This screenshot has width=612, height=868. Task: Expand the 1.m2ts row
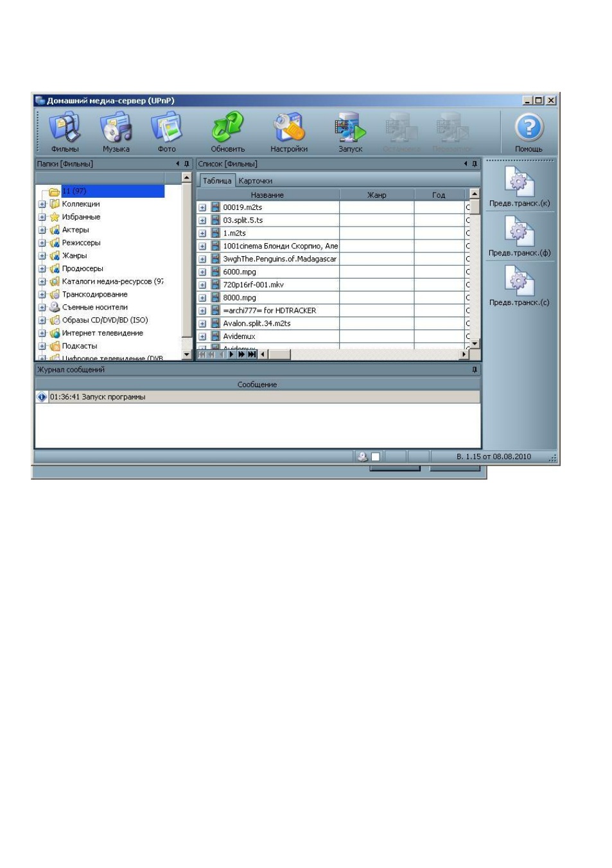coord(202,233)
